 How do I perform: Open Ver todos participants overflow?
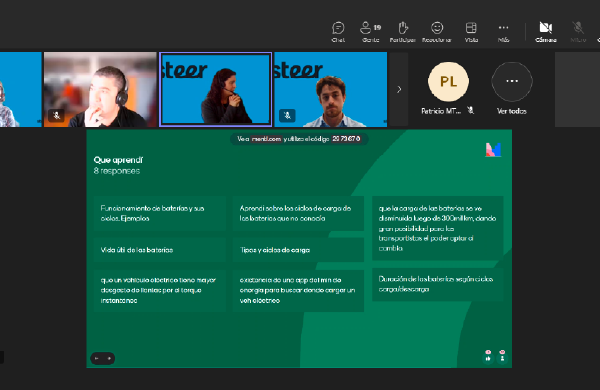coord(512,88)
